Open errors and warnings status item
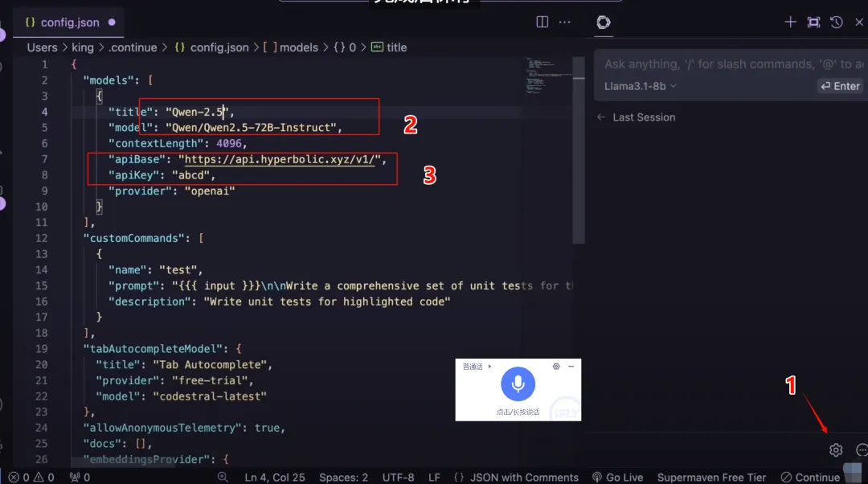Viewport: 868px width, 484px height. point(31,477)
